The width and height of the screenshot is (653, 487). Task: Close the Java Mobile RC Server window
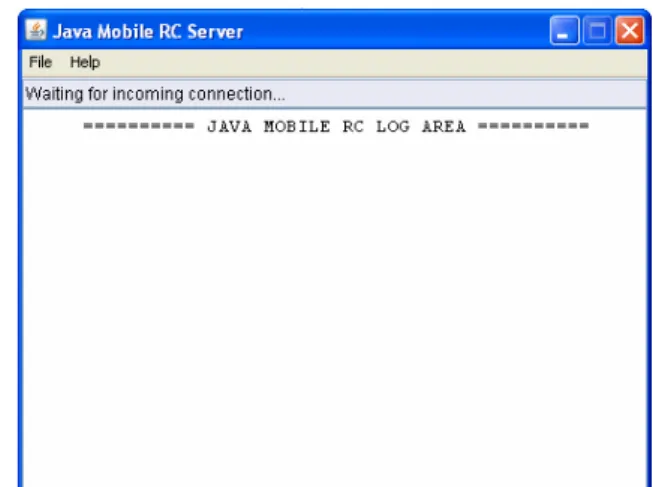(x=630, y=30)
